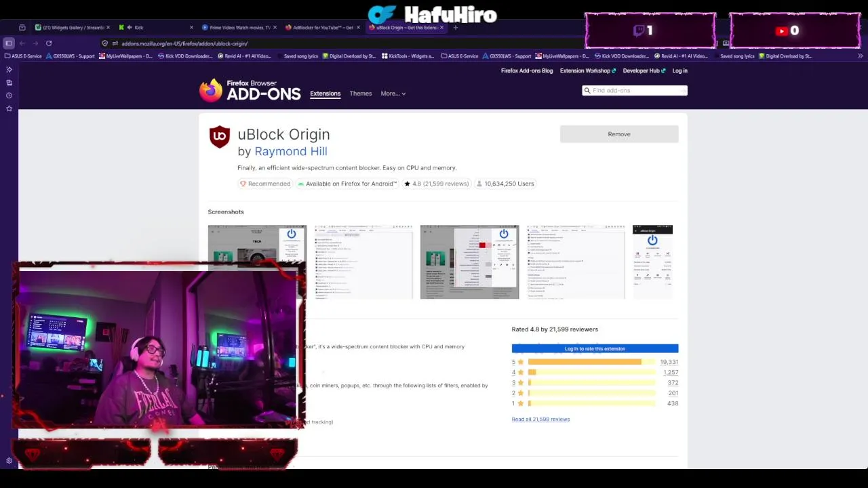
Task: Mute audio on the Kick tab
Action: tap(130, 28)
